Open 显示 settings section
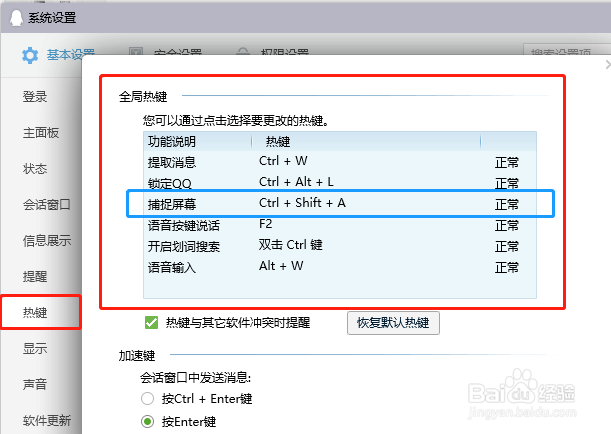 (35, 348)
